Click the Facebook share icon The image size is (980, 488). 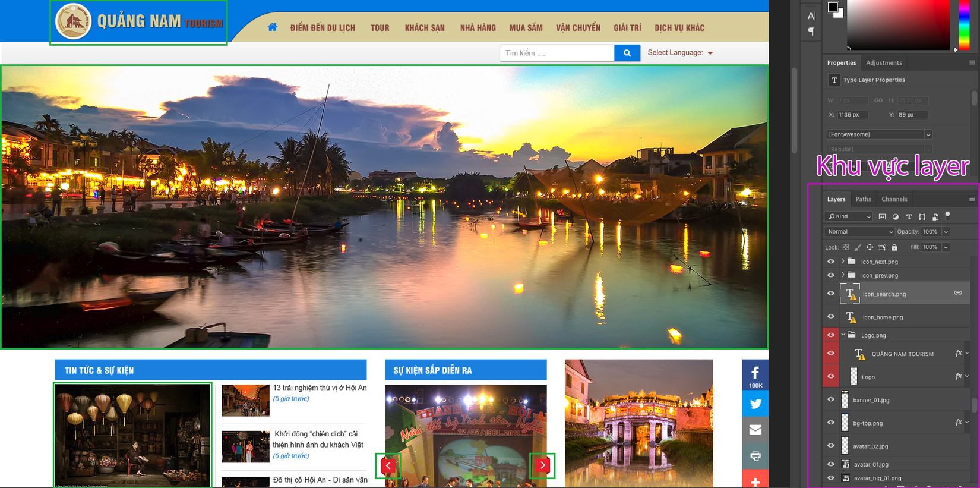point(755,375)
